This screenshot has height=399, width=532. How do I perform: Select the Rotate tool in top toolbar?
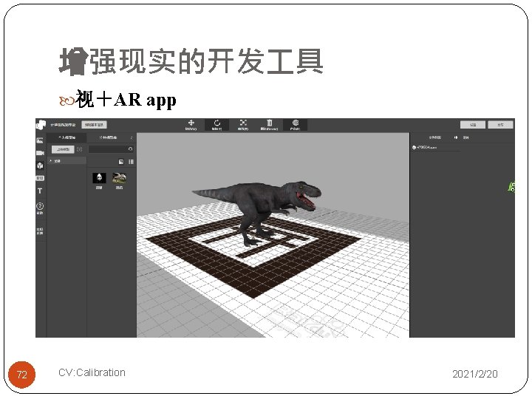coord(216,125)
